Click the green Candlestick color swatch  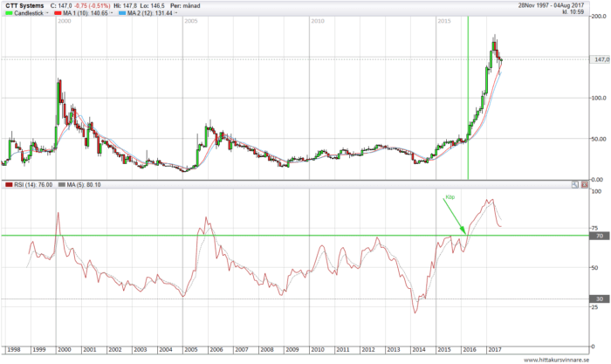pyautogui.click(x=9, y=13)
